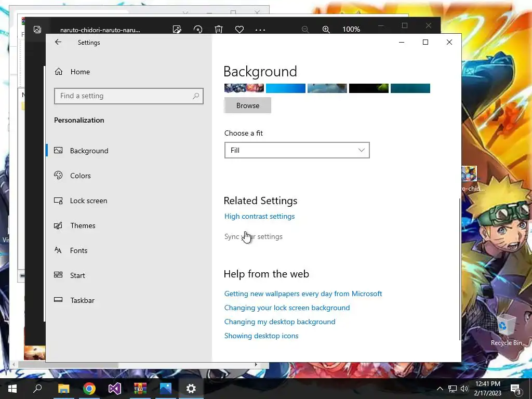Choose the black and green wallpaper thumbnail
This screenshot has height=399, width=532.
[x=368, y=88]
